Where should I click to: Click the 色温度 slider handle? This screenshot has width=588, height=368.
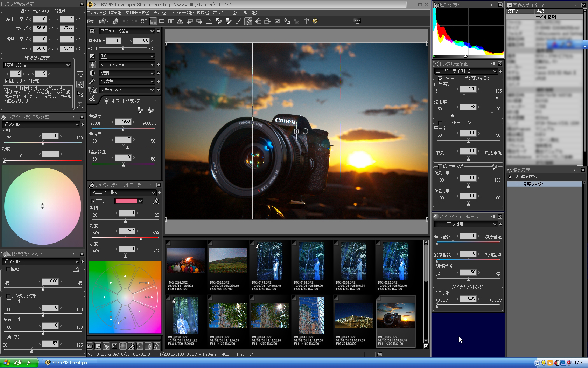click(x=123, y=130)
